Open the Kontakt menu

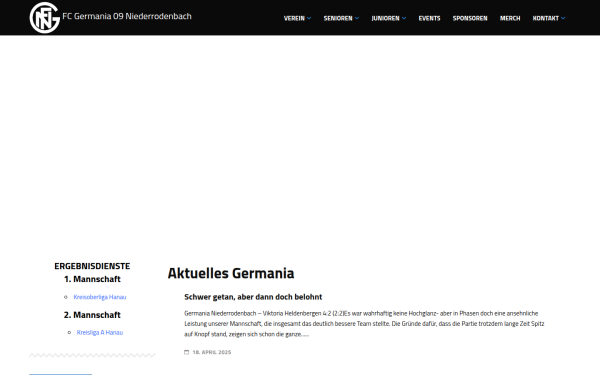coord(546,18)
